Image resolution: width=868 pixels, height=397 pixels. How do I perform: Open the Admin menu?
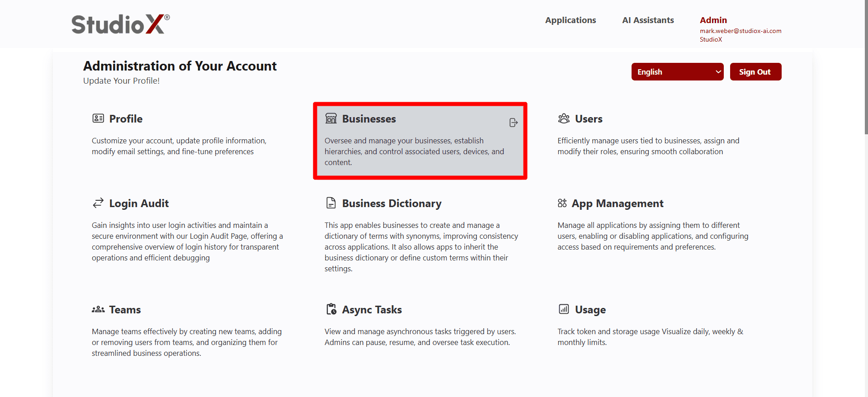point(713,20)
